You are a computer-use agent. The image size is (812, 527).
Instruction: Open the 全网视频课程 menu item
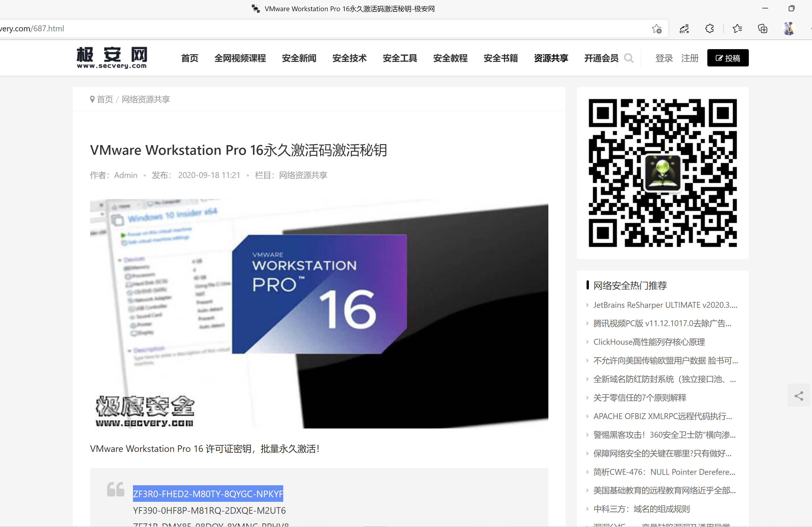(240, 58)
